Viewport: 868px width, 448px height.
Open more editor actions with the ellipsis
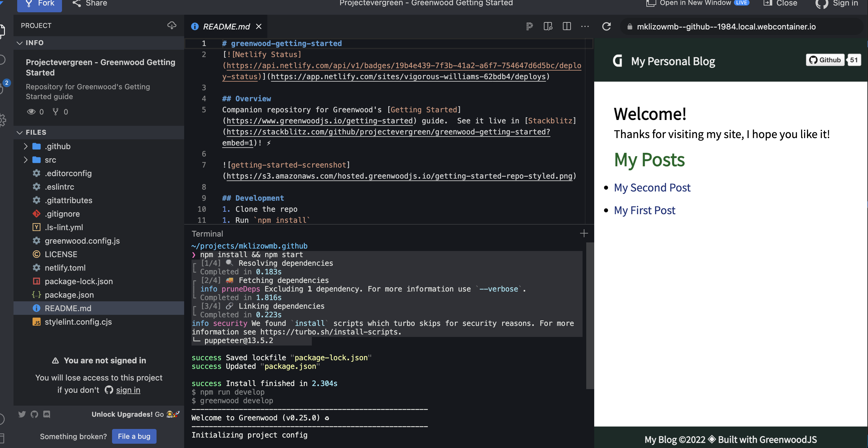(585, 27)
